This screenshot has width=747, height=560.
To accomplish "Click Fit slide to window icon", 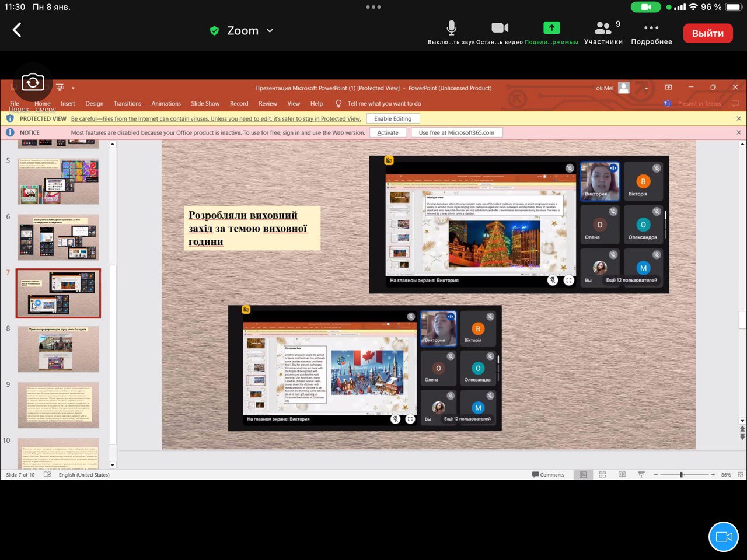I will [x=741, y=475].
